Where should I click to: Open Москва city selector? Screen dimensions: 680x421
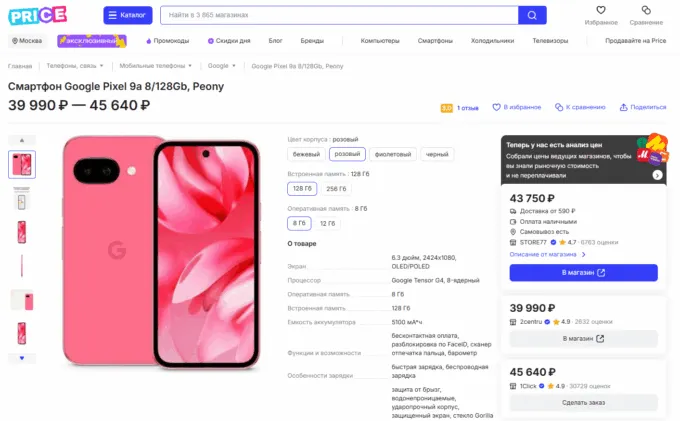coord(27,41)
